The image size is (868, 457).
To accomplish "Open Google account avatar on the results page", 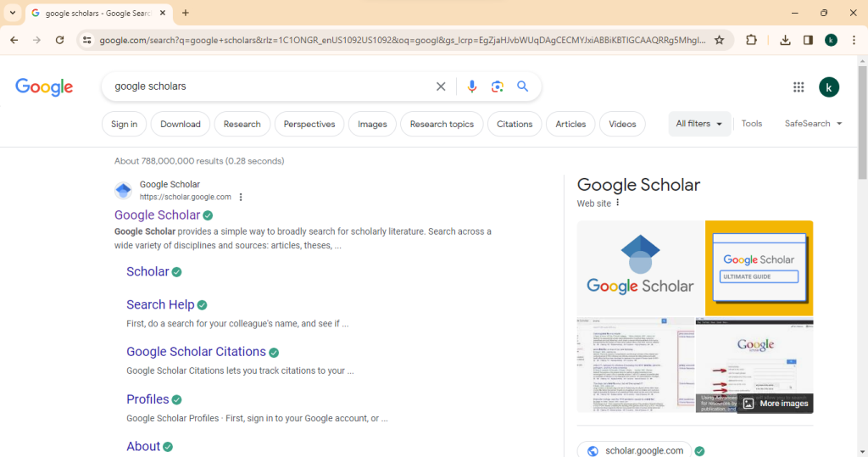I will click(829, 87).
